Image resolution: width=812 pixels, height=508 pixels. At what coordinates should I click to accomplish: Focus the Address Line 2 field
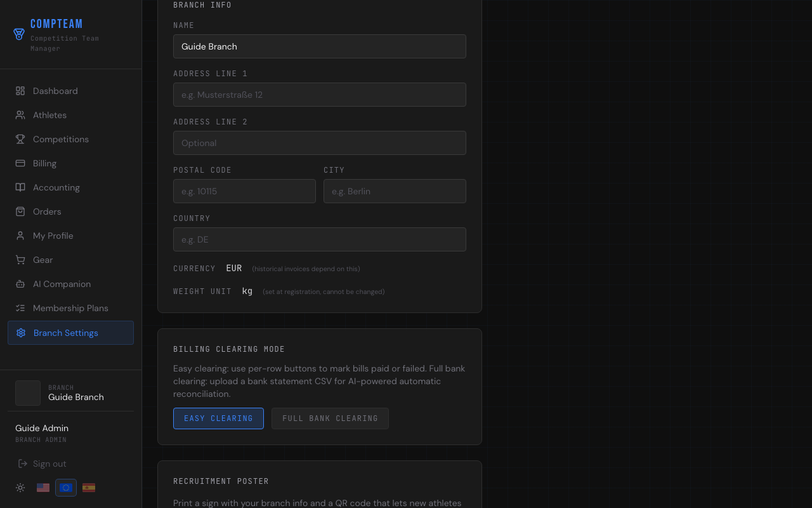(x=320, y=143)
